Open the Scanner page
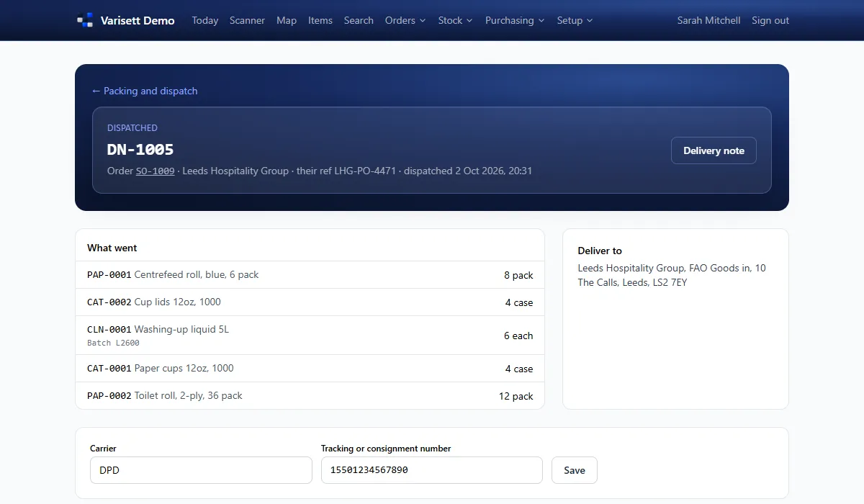This screenshot has width=864, height=504. pyautogui.click(x=247, y=20)
